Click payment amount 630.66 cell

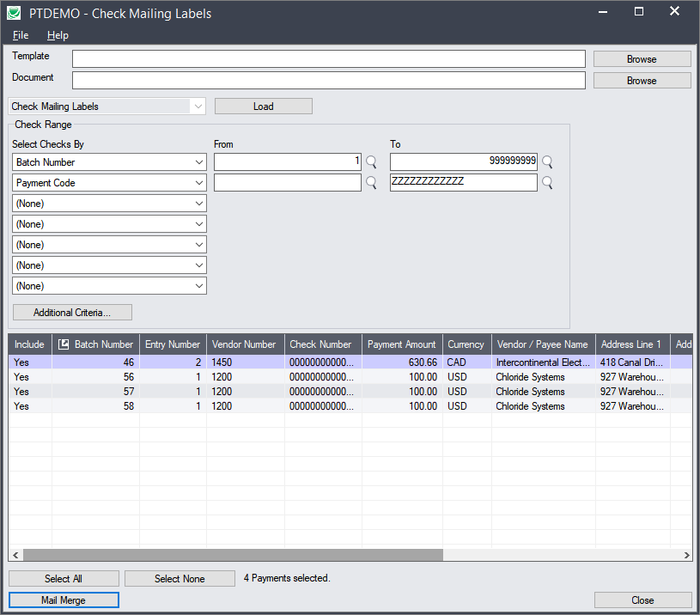pos(402,362)
